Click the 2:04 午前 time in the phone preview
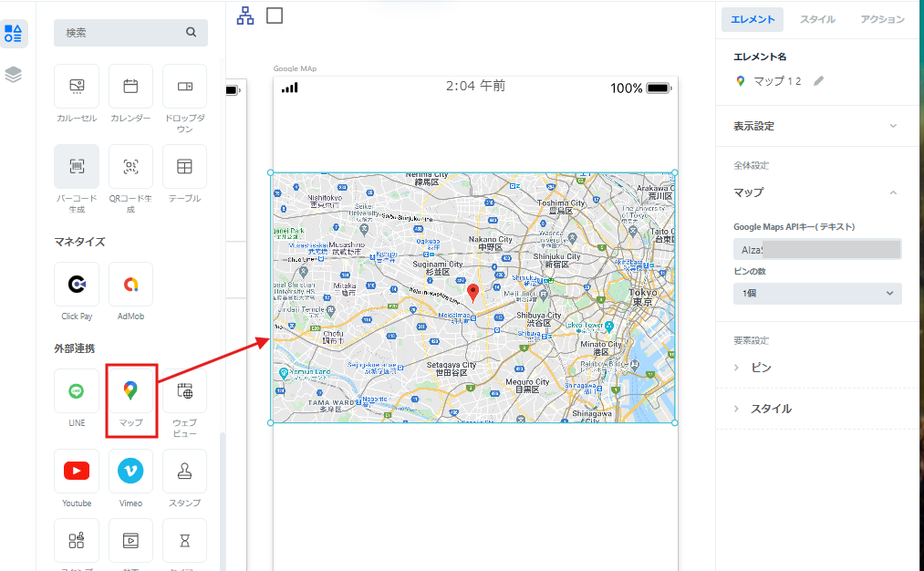This screenshot has height=571, width=924. pos(475,86)
